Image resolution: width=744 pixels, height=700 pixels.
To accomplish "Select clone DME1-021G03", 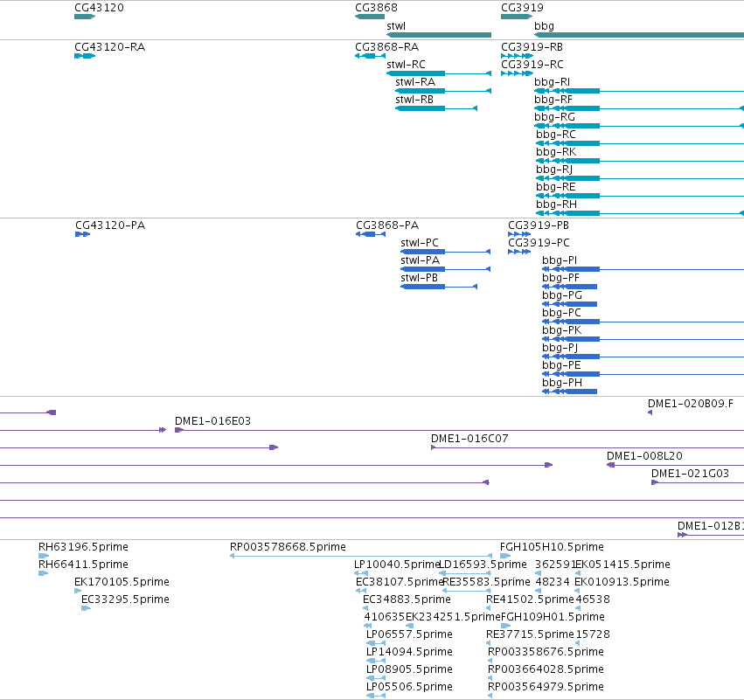I will [x=690, y=474].
